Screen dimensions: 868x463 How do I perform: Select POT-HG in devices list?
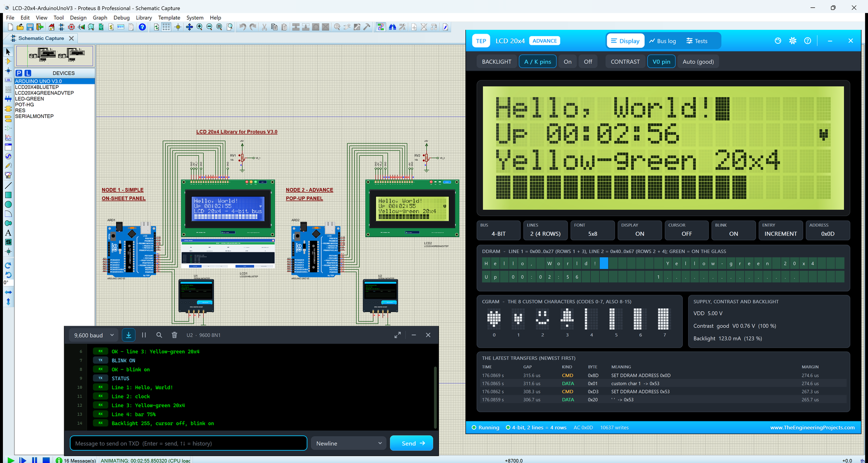25,105
